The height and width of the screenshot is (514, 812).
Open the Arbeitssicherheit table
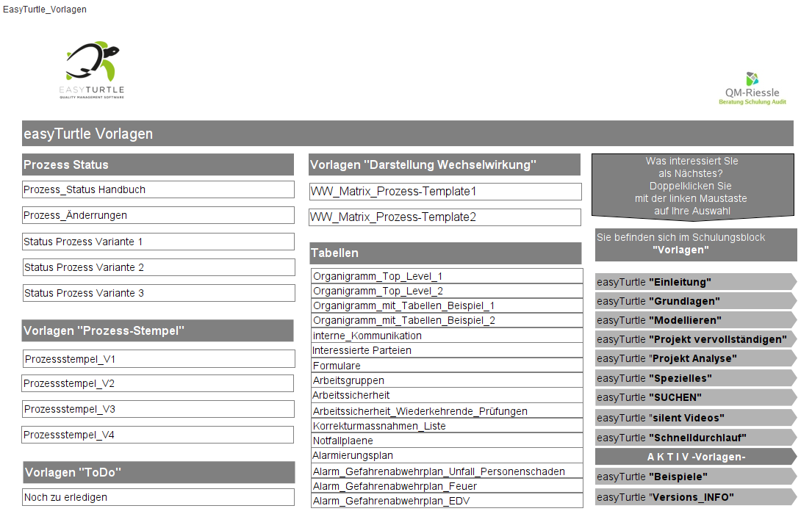[447, 396]
